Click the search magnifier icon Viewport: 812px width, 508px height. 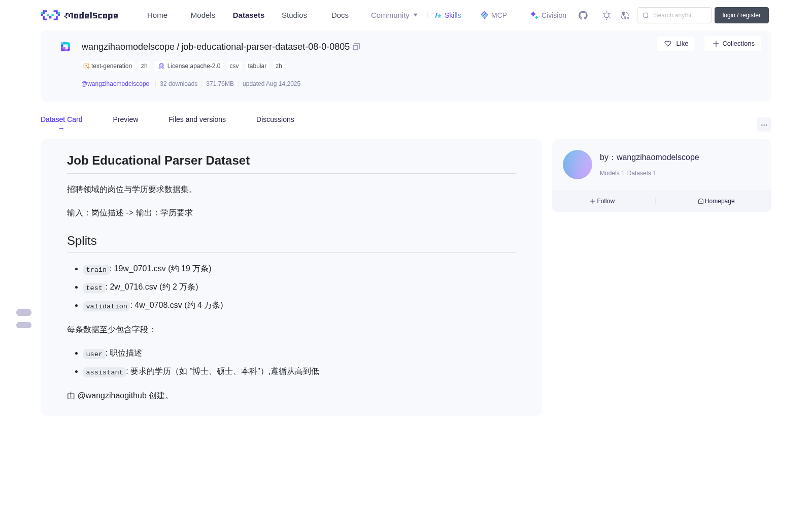coord(646,15)
